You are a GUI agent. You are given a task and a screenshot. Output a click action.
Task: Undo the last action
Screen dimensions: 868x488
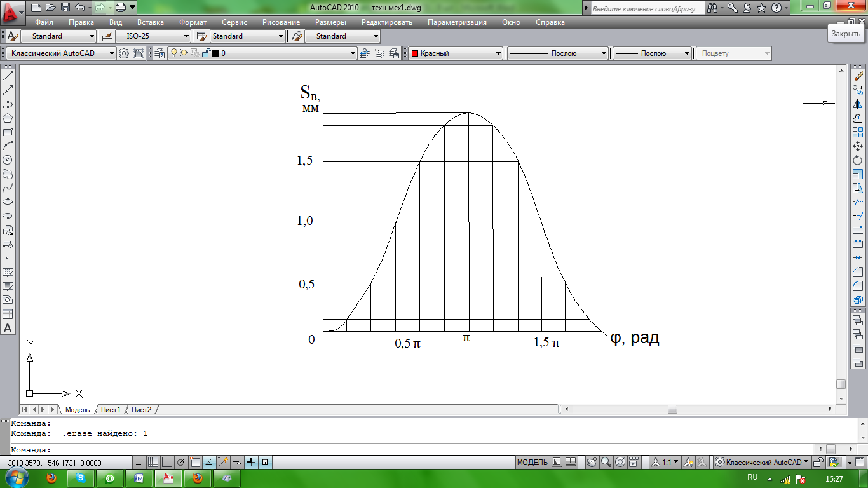(x=80, y=8)
